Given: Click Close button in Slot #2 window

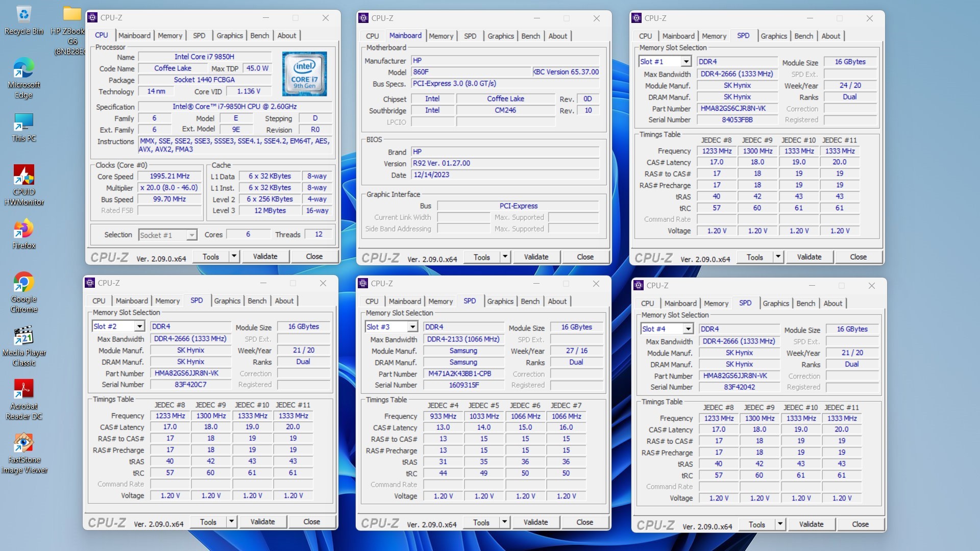Looking at the screenshot, I should point(311,522).
